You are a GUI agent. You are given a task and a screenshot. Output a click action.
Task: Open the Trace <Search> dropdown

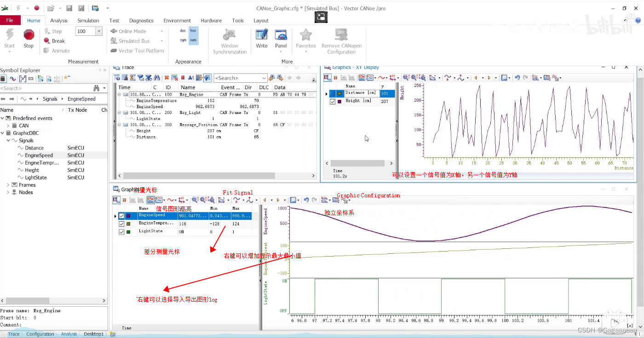point(264,78)
